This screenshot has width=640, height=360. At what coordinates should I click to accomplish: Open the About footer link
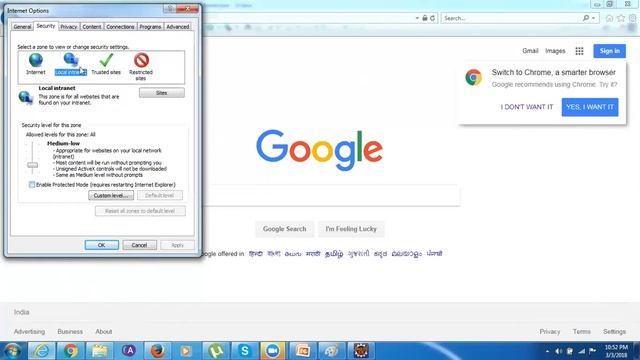click(104, 331)
